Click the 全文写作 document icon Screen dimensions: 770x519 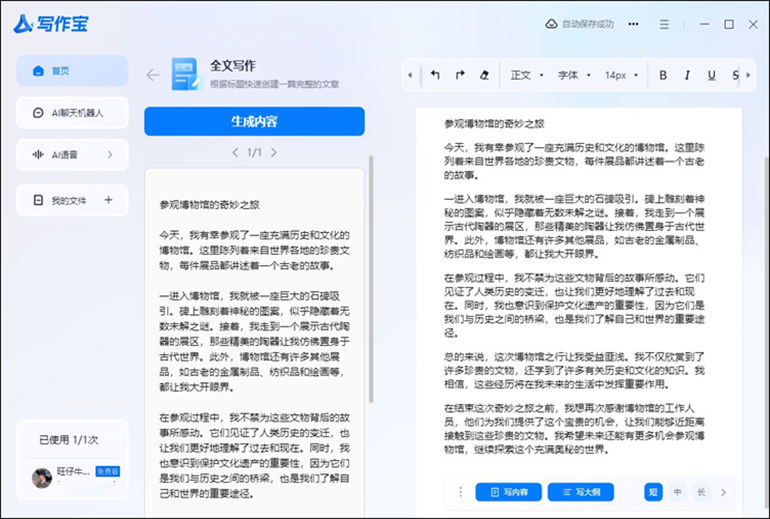click(x=187, y=74)
